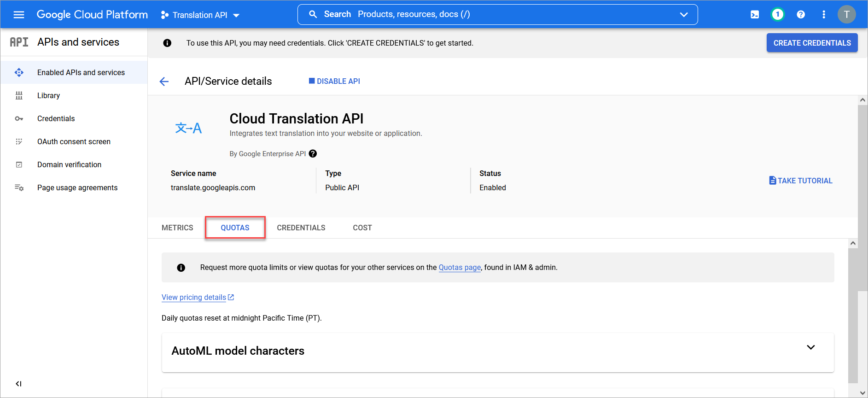
Task: Click the Domain verification checkbox icon
Action: click(x=19, y=164)
